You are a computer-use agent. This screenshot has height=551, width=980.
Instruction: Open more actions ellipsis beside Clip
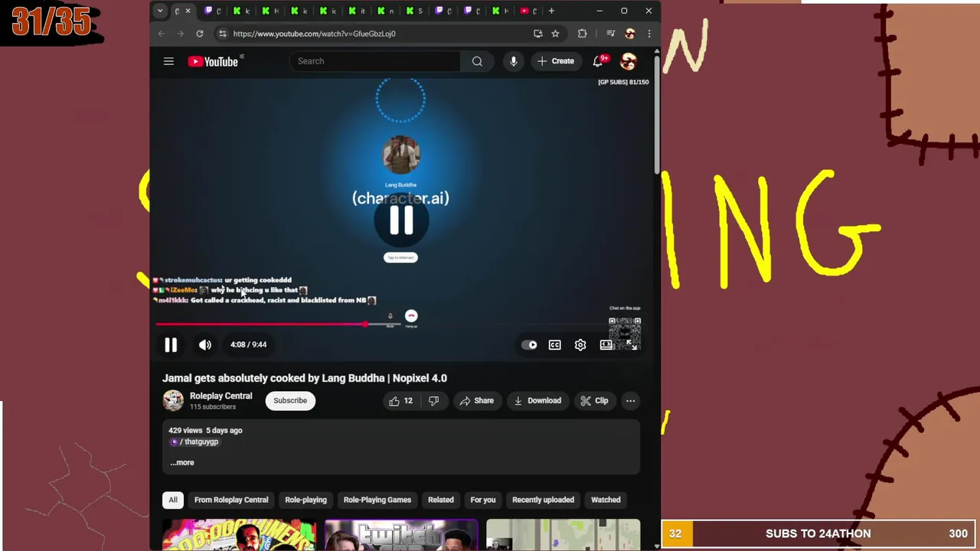pyautogui.click(x=630, y=401)
